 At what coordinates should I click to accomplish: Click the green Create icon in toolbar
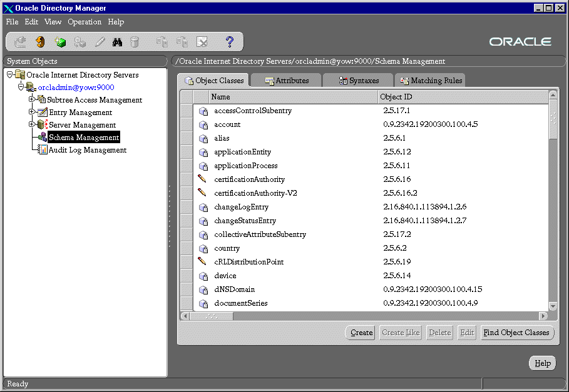pyautogui.click(x=60, y=42)
